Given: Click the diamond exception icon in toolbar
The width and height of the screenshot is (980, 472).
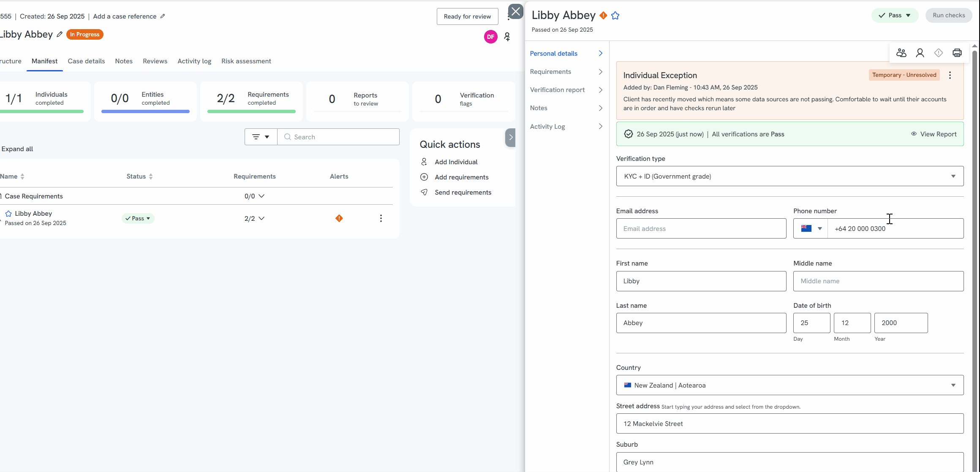Looking at the screenshot, I should point(938,53).
